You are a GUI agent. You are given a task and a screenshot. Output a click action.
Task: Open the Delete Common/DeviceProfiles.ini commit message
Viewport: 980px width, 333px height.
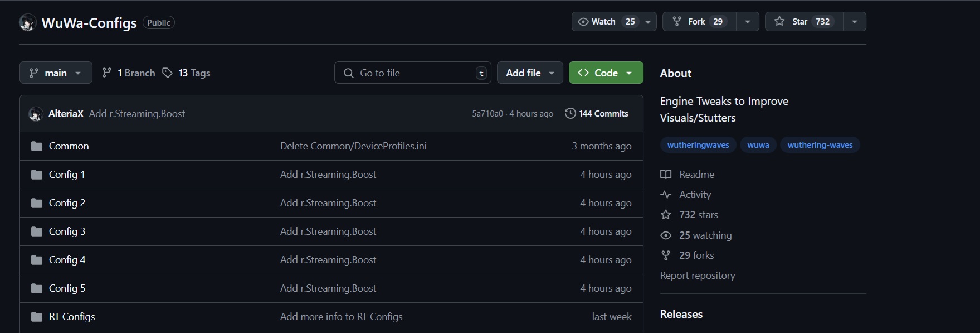coord(353,146)
